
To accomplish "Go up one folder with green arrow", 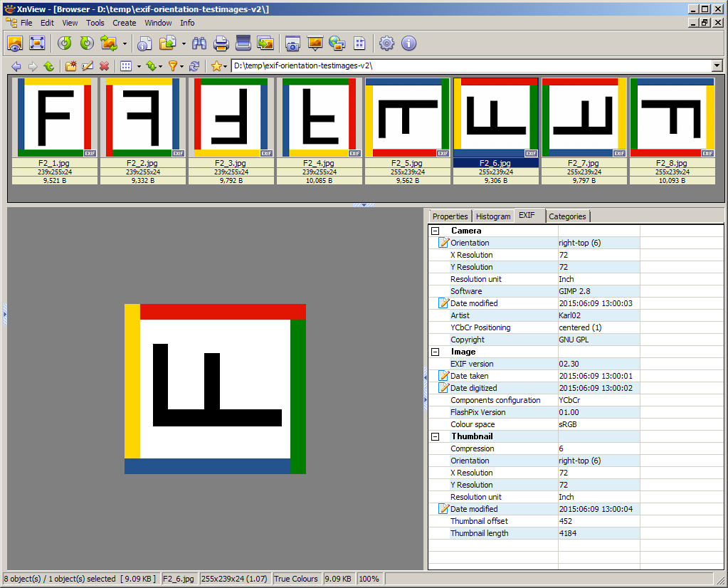I will point(48,66).
